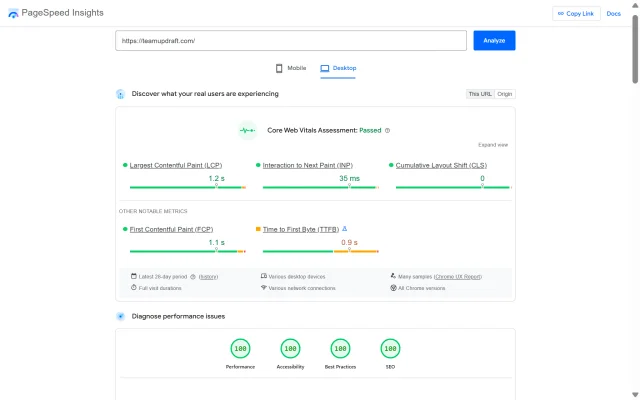Click the FCP value 1.1 s
640x400 pixels.
click(x=216, y=242)
